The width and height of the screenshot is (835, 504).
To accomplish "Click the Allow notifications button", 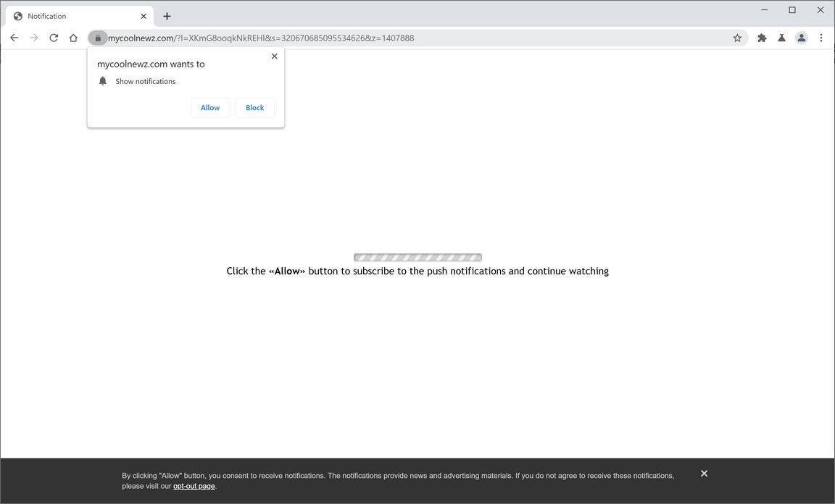I will [x=210, y=107].
